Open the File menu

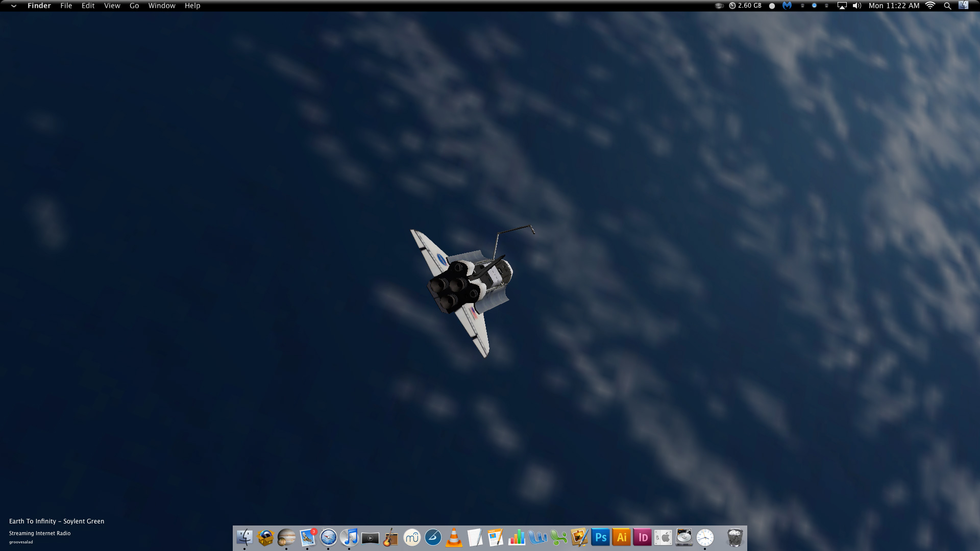click(66, 6)
